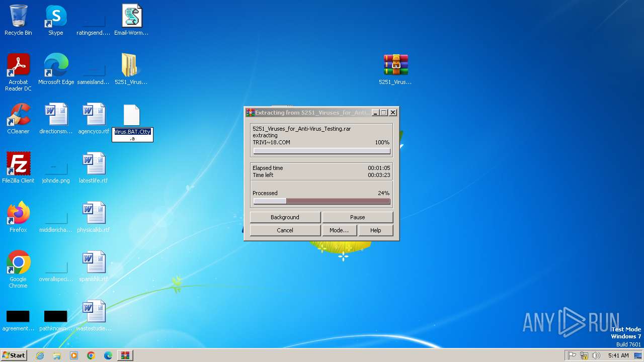Click the Time left value 00:03:23
This screenshot has width=644, height=362.
tap(379, 175)
